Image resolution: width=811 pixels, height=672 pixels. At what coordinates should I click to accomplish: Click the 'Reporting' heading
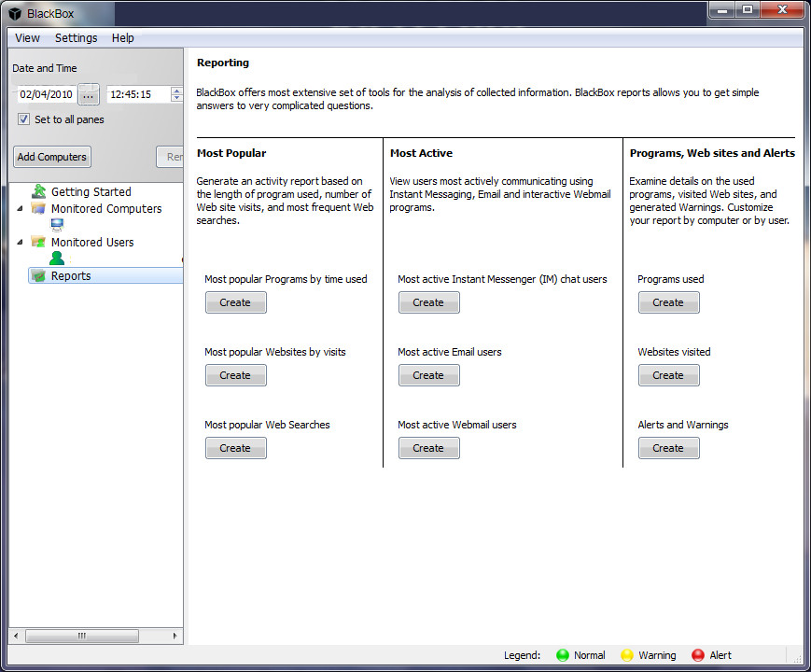[x=223, y=63]
